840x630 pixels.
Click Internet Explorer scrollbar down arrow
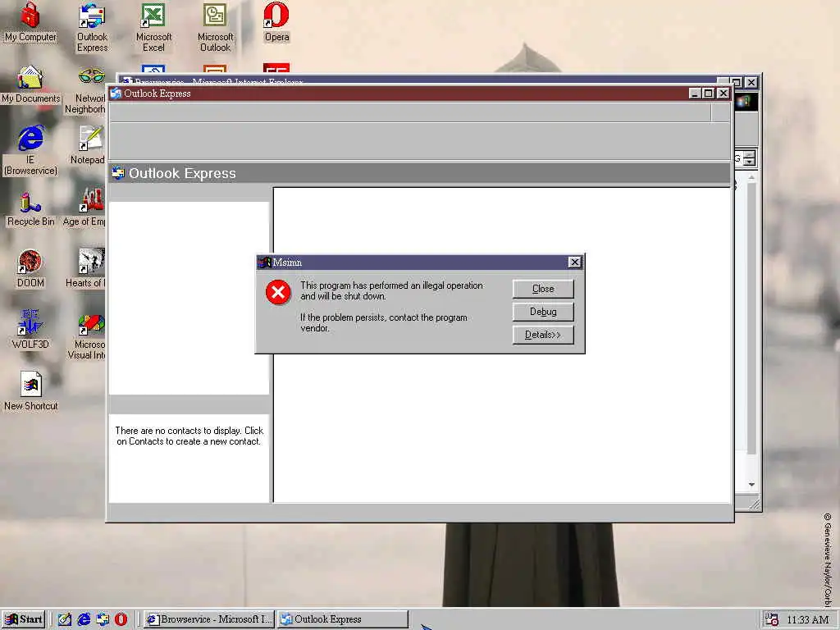[751, 484]
